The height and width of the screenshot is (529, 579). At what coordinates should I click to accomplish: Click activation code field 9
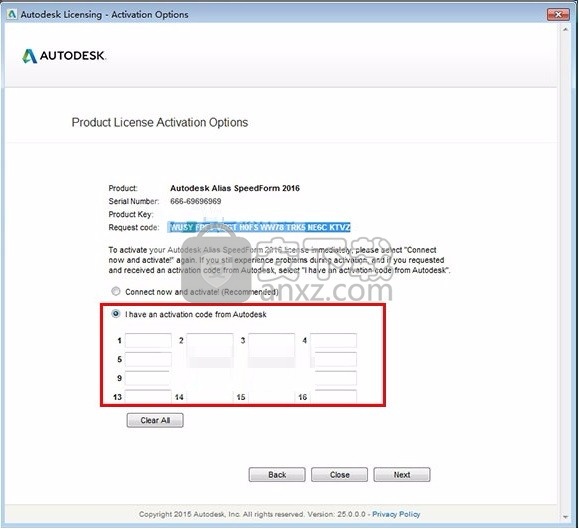pos(148,378)
